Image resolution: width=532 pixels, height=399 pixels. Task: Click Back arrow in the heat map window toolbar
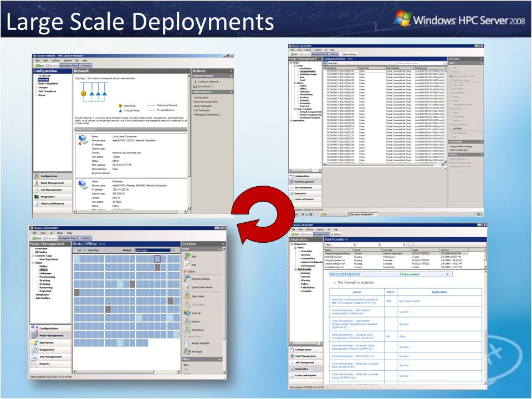point(34,238)
